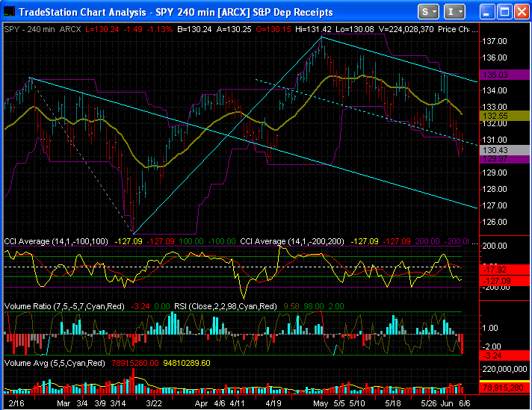Click the '6/6' date on time axis
Viewport: 532px width, 410px height.
(x=465, y=403)
